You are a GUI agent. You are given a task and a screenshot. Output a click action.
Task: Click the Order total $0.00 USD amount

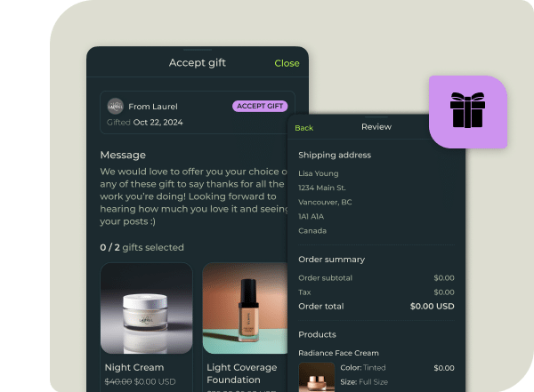pos(432,307)
